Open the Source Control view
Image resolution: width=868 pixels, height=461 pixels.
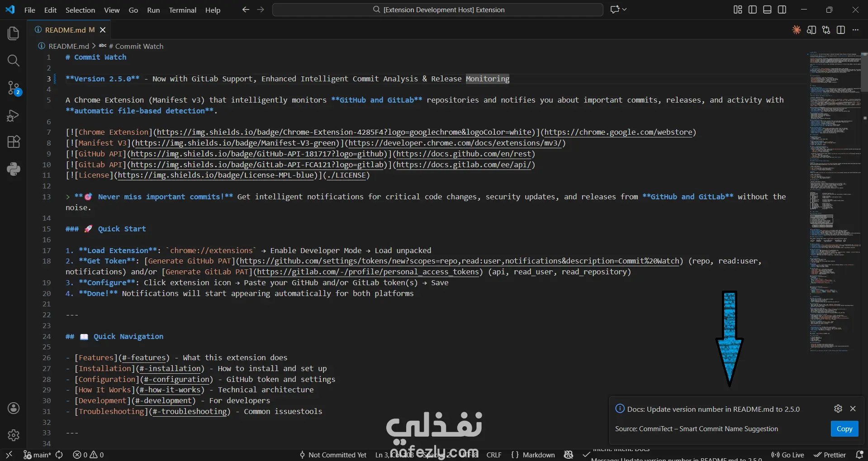[14, 88]
